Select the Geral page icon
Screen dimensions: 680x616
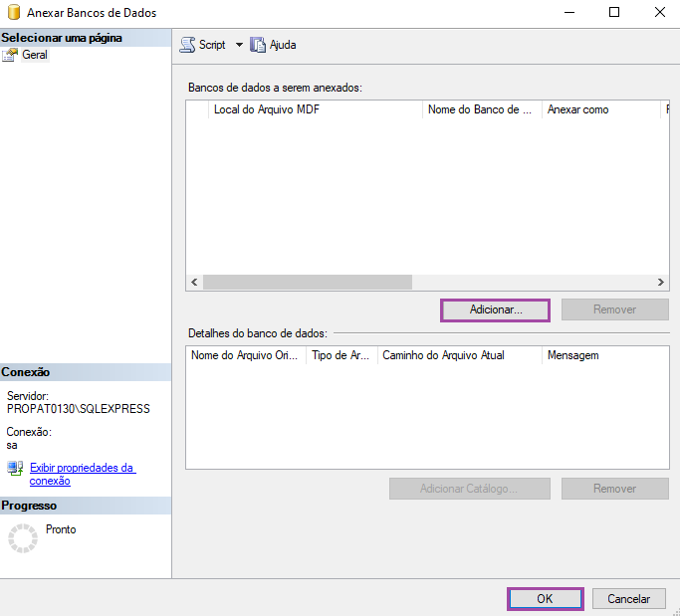(10, 55)
